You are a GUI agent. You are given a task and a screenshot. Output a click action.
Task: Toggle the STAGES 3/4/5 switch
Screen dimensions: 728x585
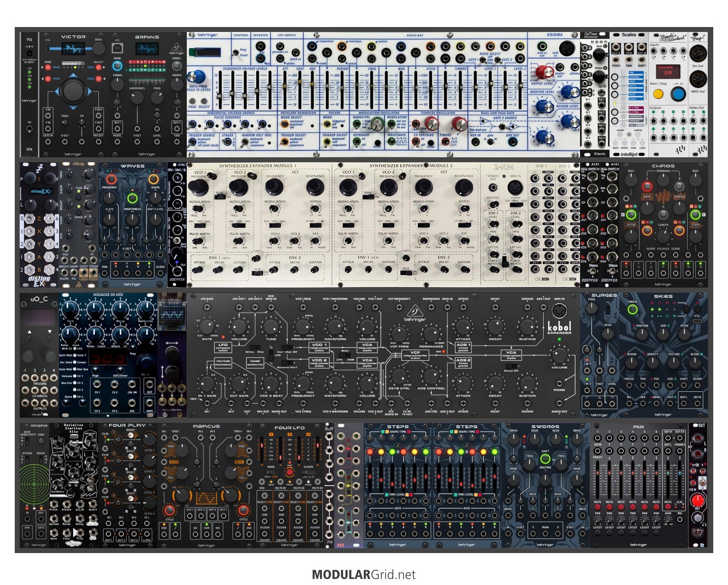point(228,142)
